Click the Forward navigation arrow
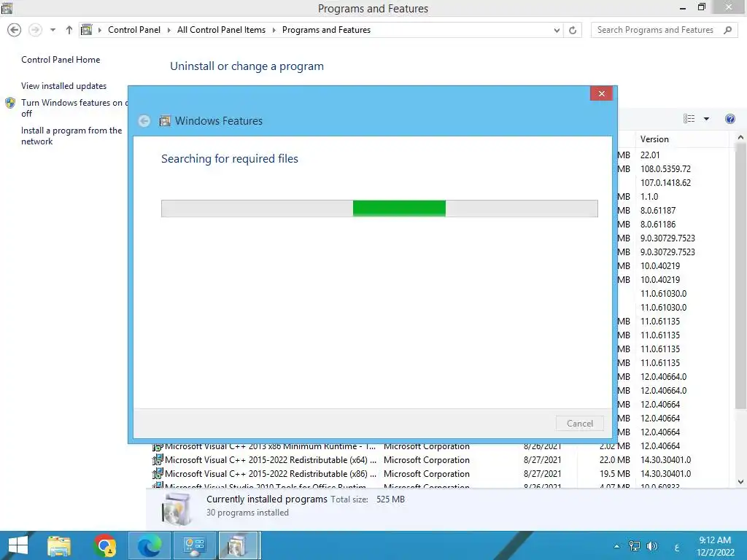 tap(35, 30)
